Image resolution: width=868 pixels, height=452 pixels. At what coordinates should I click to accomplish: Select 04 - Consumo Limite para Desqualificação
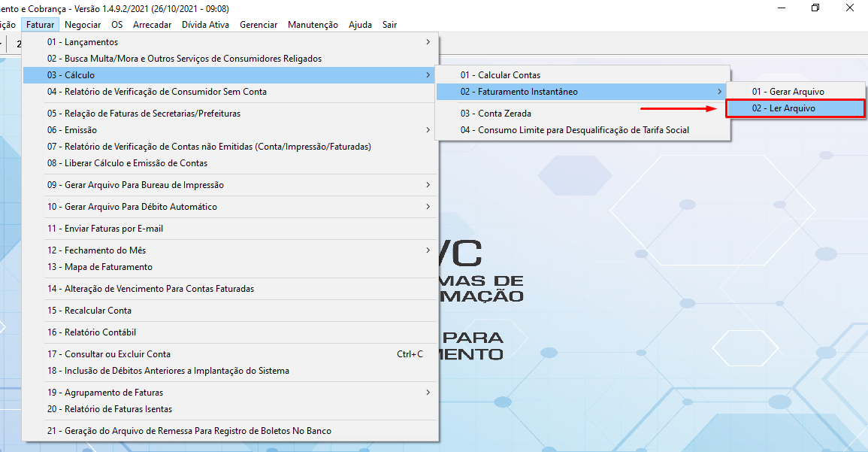click(x=574, y=130)
